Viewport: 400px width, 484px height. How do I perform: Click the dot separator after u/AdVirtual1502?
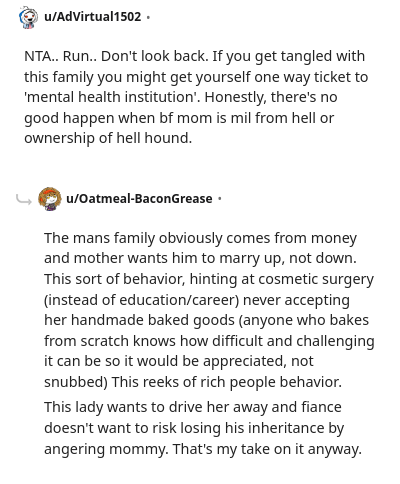tap(148, 17)
